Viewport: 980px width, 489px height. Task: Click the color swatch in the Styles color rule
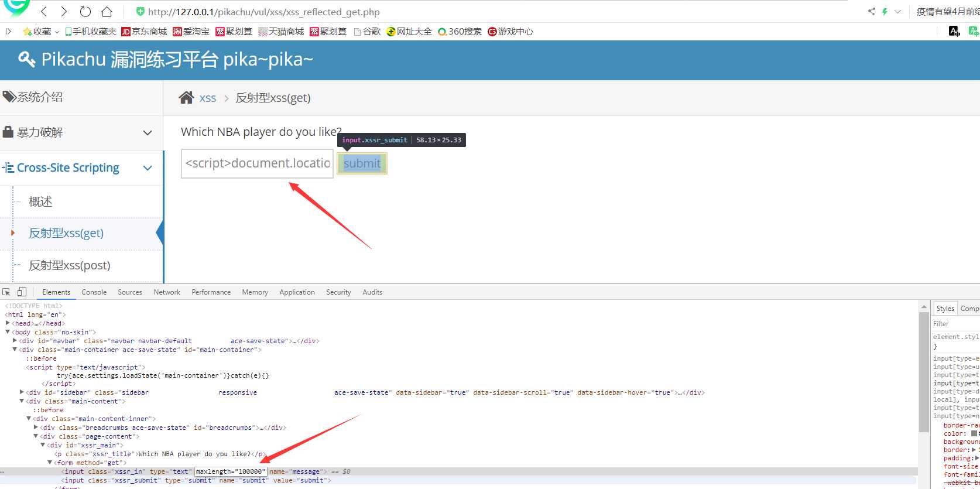coord(974,434)
